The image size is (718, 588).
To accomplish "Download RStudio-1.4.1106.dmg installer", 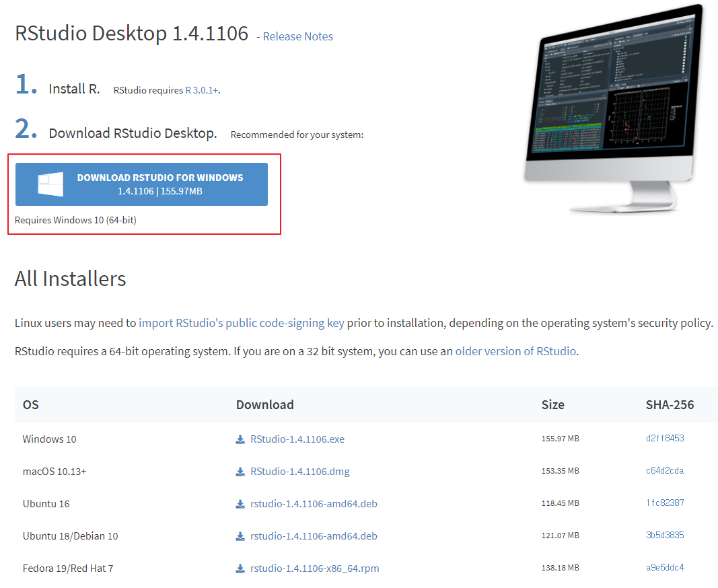I will (300, 472).
